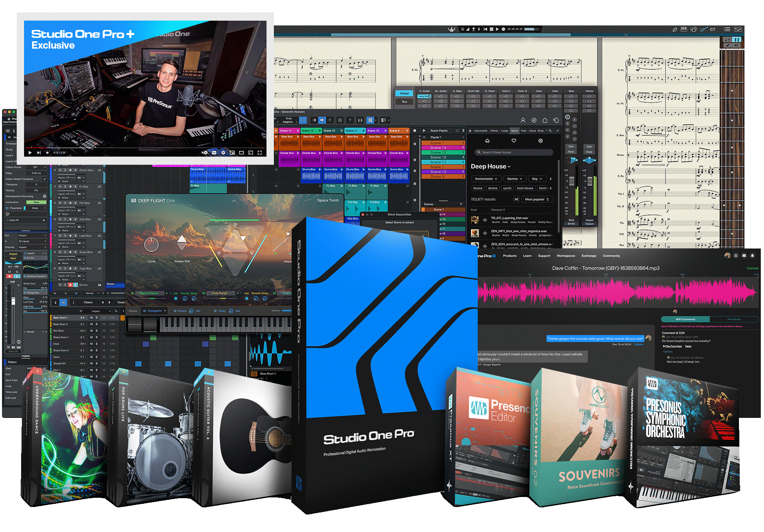Click fullscreen icon in video player
Screen dimensions: 764x532
260,152
